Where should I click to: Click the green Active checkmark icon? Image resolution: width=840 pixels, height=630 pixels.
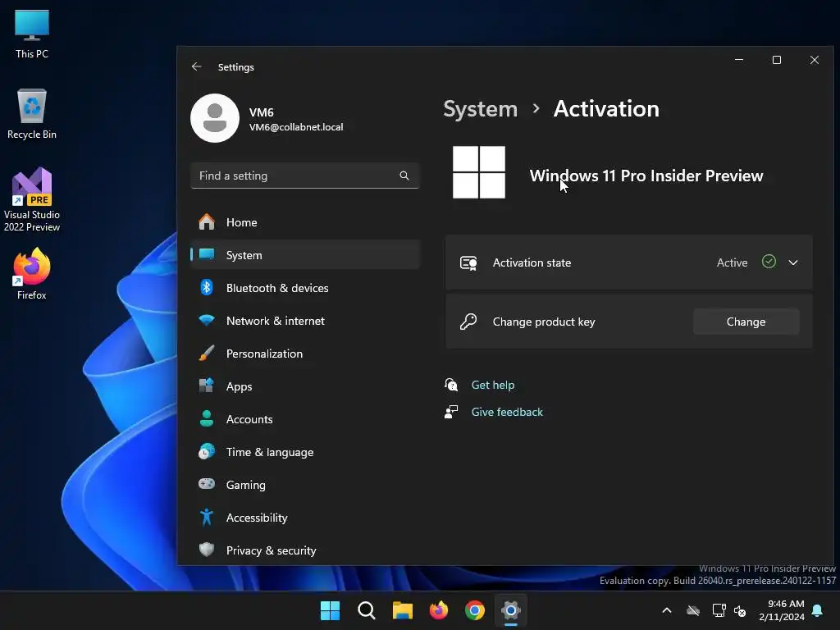pos(769,262)
